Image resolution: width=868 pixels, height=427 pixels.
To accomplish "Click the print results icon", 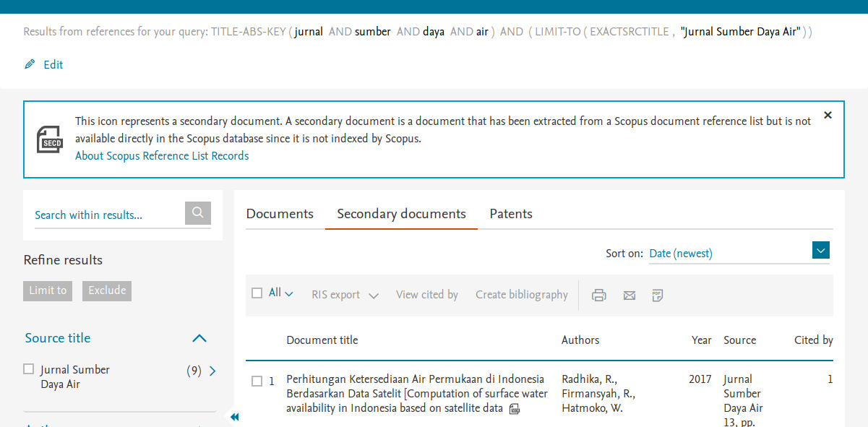I will click(x=598, y=295).
